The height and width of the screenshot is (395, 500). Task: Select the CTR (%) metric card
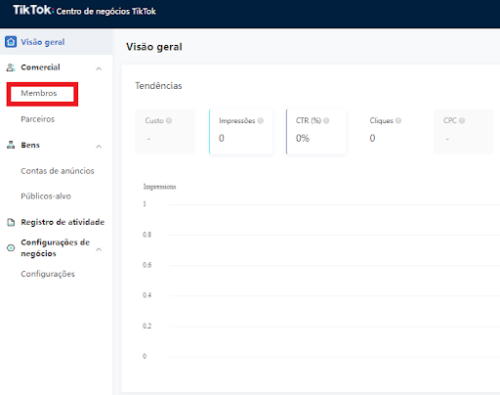tap(316, 132)
